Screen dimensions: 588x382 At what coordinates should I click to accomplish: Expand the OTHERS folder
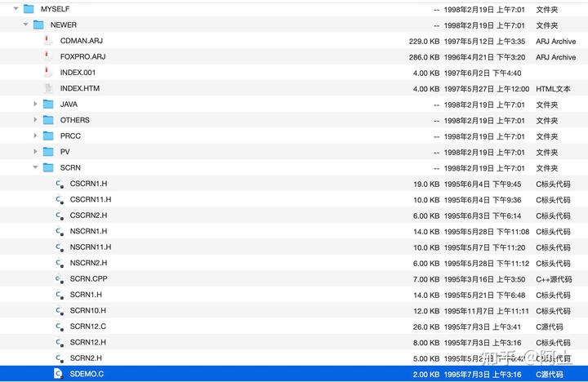pos(35,120)
